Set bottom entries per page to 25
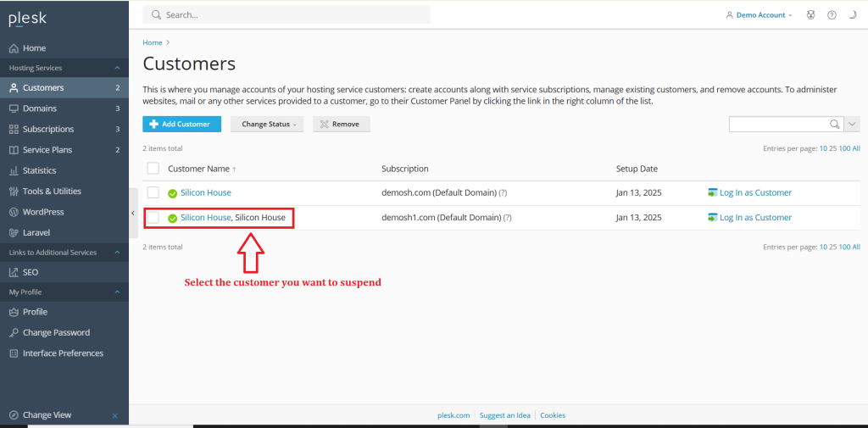The width and height of the screenshot is (868, 428). (833, 247)
